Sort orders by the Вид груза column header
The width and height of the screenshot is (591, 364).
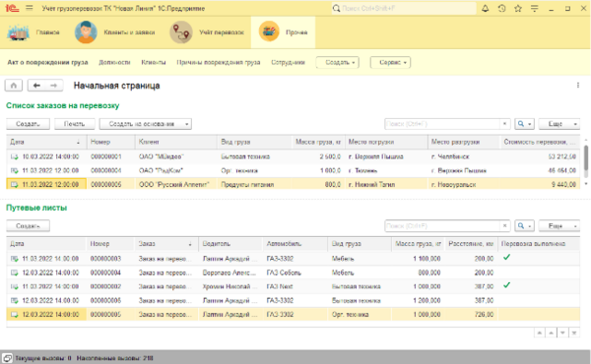(255, 142)
